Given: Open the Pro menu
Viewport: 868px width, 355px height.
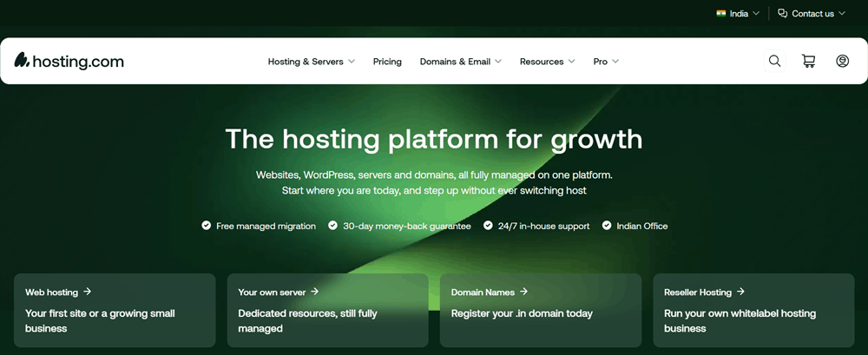Looking at the screenshot, I should [600, 62].
